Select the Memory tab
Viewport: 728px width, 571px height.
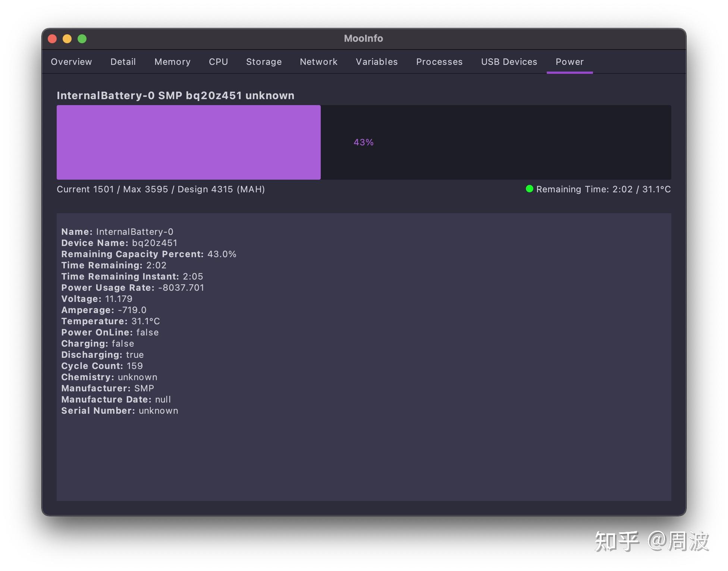[x=172, y=62]
